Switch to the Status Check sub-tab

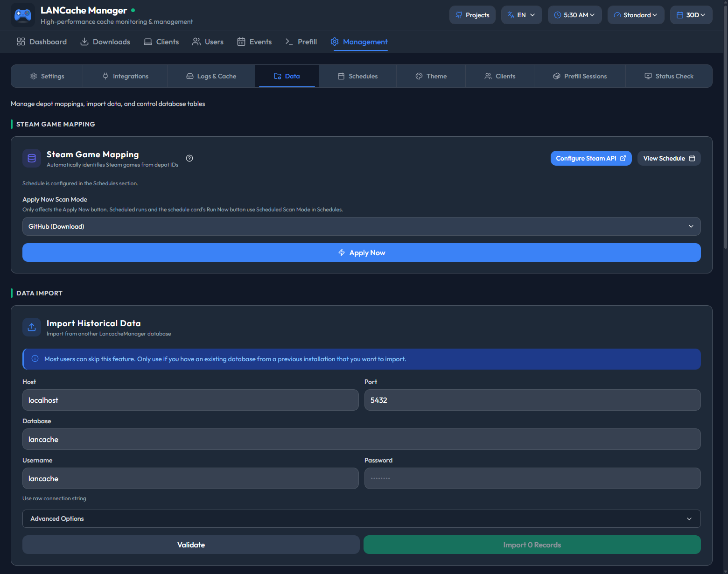pos(669,76)
